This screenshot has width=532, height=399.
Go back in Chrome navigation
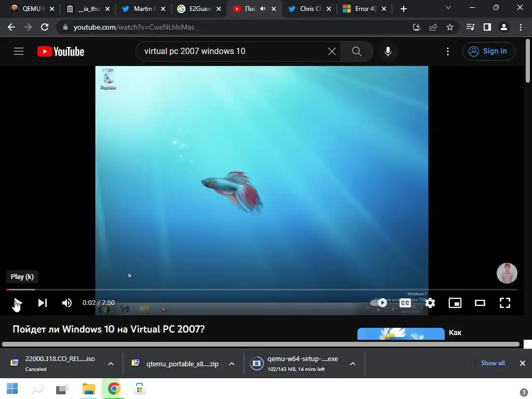pyautogui.click(x=11, y=27)
